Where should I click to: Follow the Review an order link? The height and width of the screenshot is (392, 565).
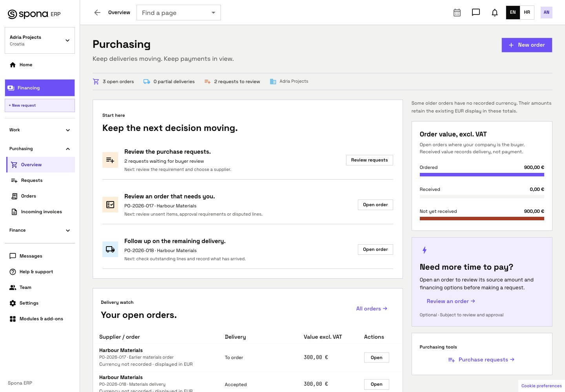[451, 301]
